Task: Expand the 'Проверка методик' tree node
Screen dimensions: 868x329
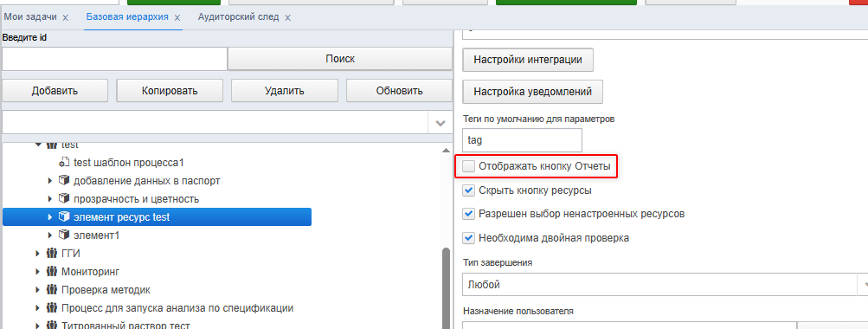Action: (37, 290)
